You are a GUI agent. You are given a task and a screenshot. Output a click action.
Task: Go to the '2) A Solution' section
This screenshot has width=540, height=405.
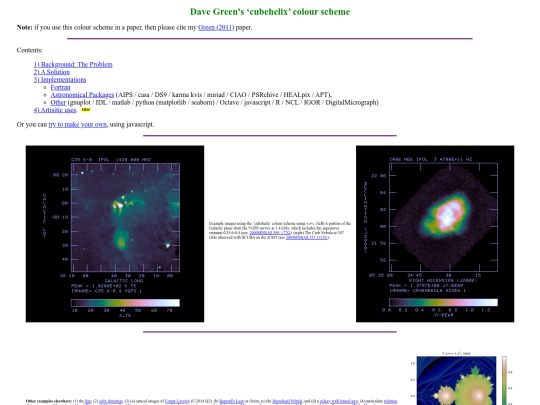[x=52, y=72]
